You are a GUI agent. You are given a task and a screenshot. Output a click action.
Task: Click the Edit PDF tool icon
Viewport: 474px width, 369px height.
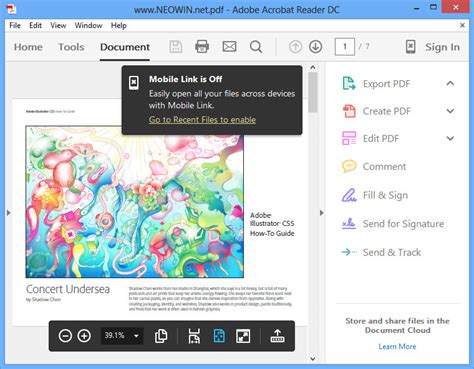349,138
